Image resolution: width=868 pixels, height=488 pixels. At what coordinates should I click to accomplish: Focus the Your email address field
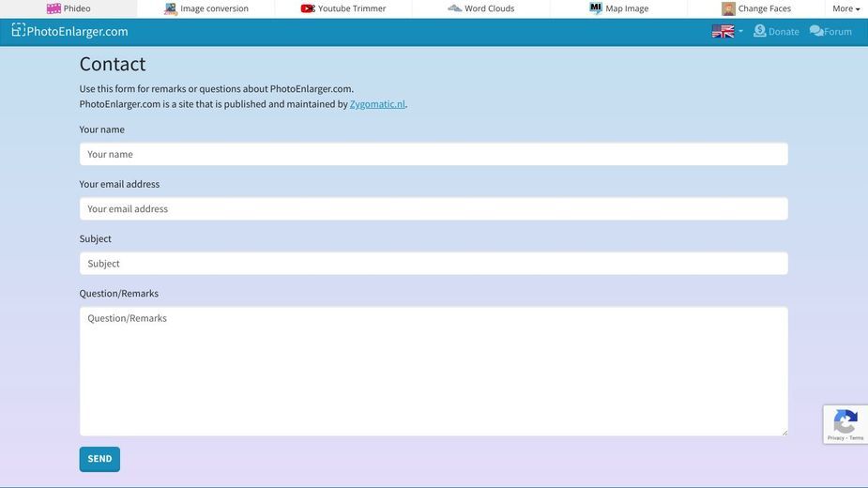[x=434, y=209]
